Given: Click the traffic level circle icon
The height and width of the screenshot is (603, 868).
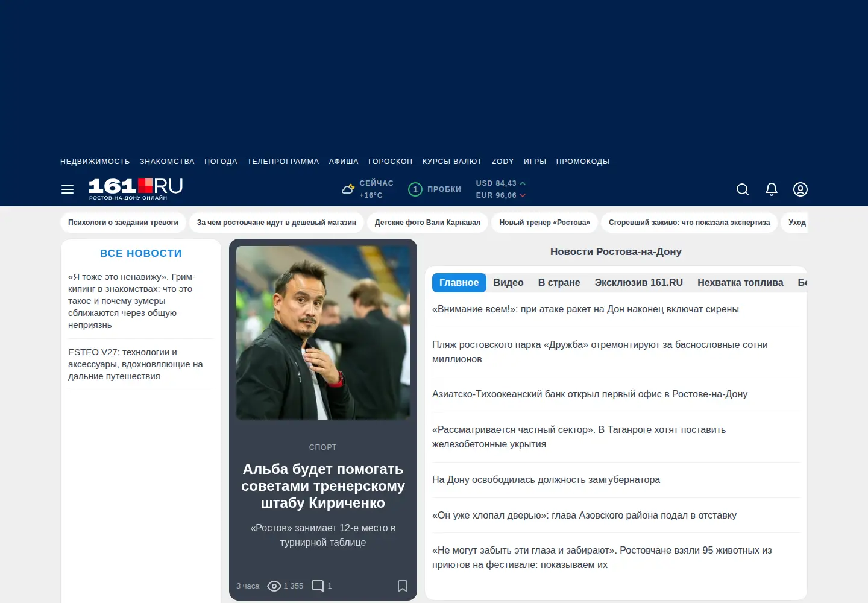Looking at the screenshot, I should click(x=415, y=189).
